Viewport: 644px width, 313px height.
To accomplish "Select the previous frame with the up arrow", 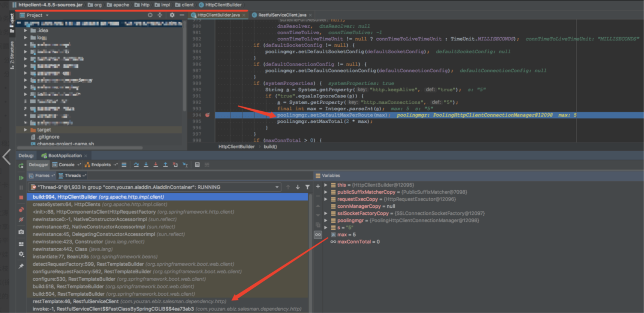I will pos(288,187).
